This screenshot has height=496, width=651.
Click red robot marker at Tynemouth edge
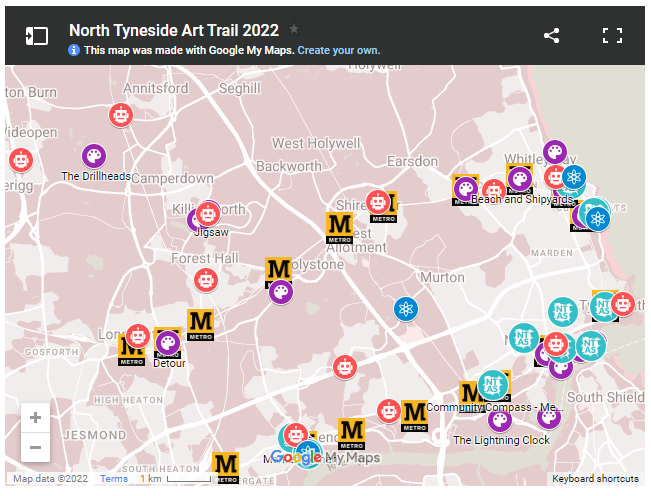pyautogui.click(x=622, y=304)
